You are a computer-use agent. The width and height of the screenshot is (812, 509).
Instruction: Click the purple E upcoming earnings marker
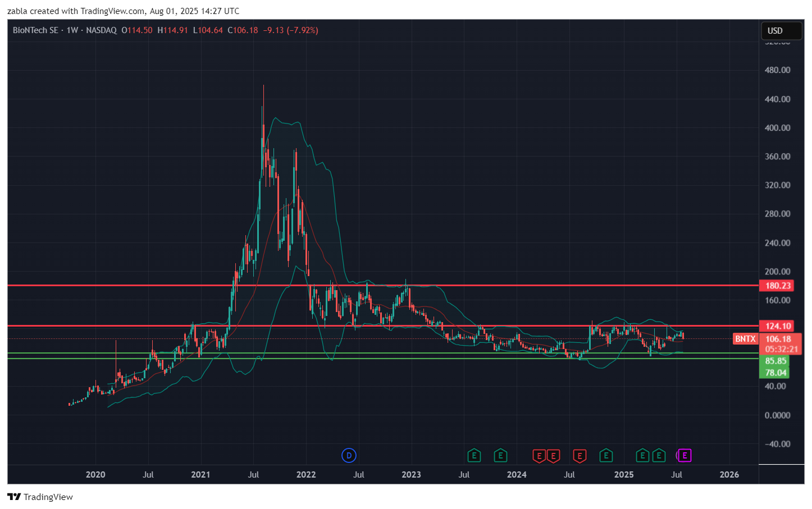pos(685,456)
